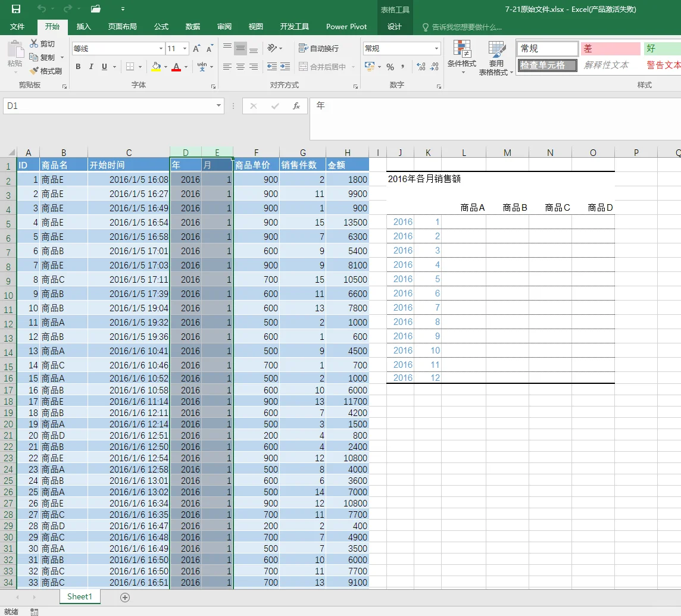681x616 pixels.
Task: Select the 差 (Bad) cell style
Action: pos(610,48)
